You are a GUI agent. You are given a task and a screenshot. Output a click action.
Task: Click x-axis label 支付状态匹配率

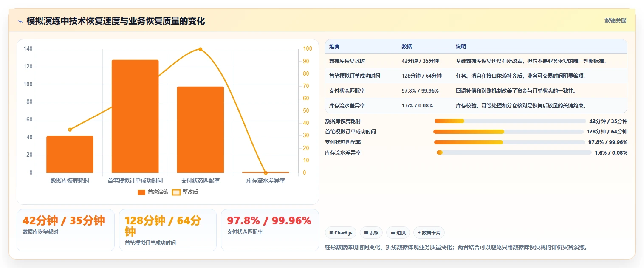click(201, 181)
